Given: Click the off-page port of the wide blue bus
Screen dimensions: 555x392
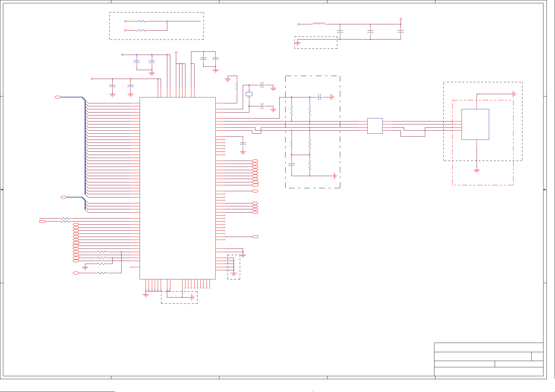Looking at the screenshot, I should pos(58,97).
